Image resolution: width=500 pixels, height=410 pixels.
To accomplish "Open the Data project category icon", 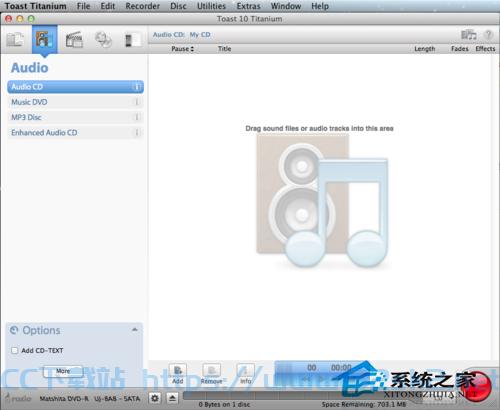I will tap(15, 40).
